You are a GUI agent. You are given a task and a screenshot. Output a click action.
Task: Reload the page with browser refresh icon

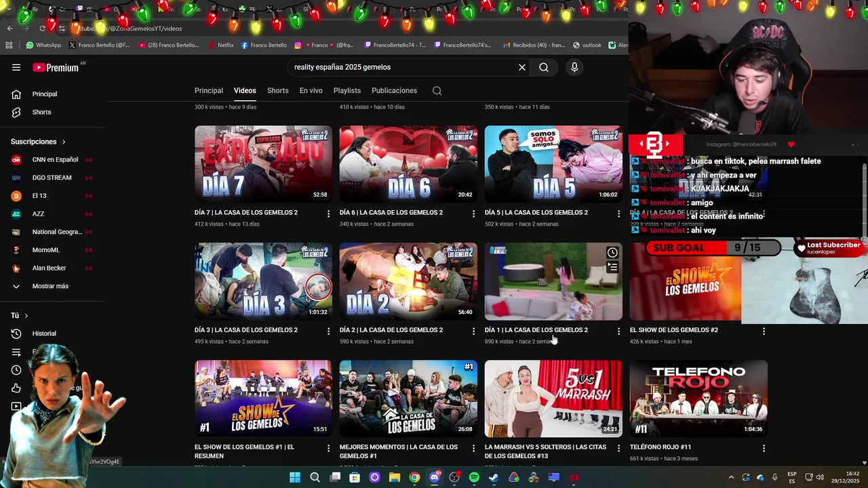tap(42, 28)
